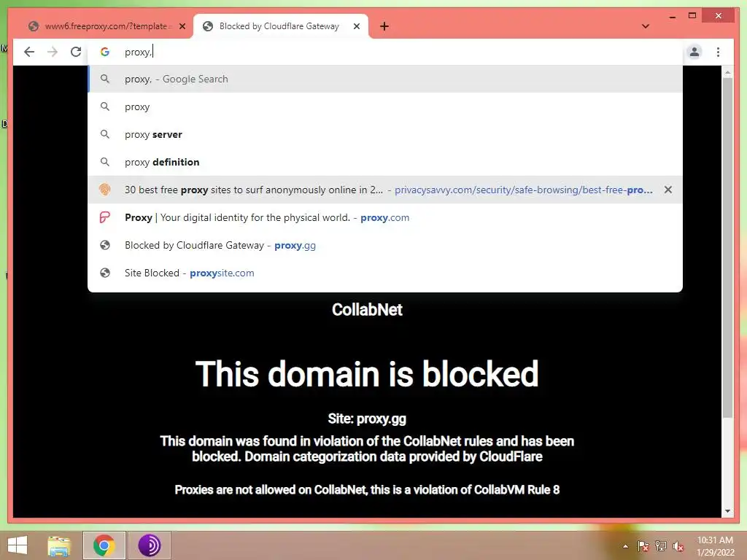Click the address bar containing 'proxy.'
Screen dimensions: 747x560
[385, 52]
